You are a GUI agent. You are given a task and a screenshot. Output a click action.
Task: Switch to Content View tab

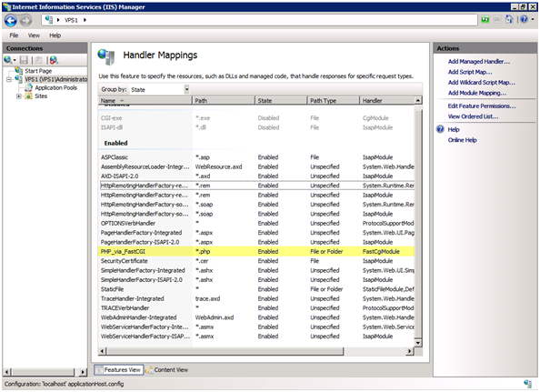click(x=167, y=370)
